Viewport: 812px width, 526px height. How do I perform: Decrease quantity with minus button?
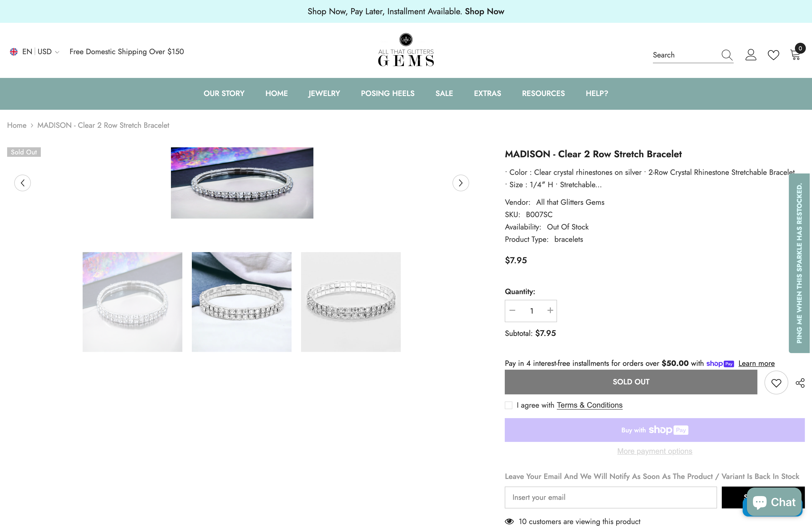[512, 310]
